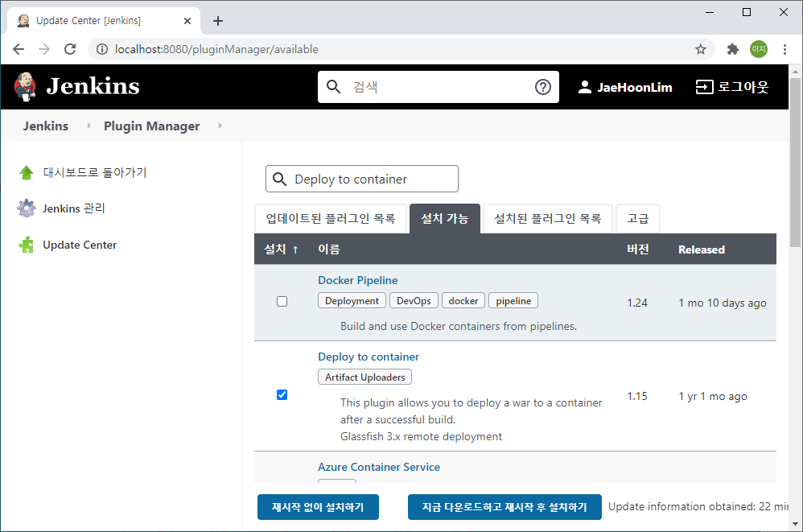
Task: Bookmark this page with star icon
Action: pyautogui.click(x=701, y=49)
